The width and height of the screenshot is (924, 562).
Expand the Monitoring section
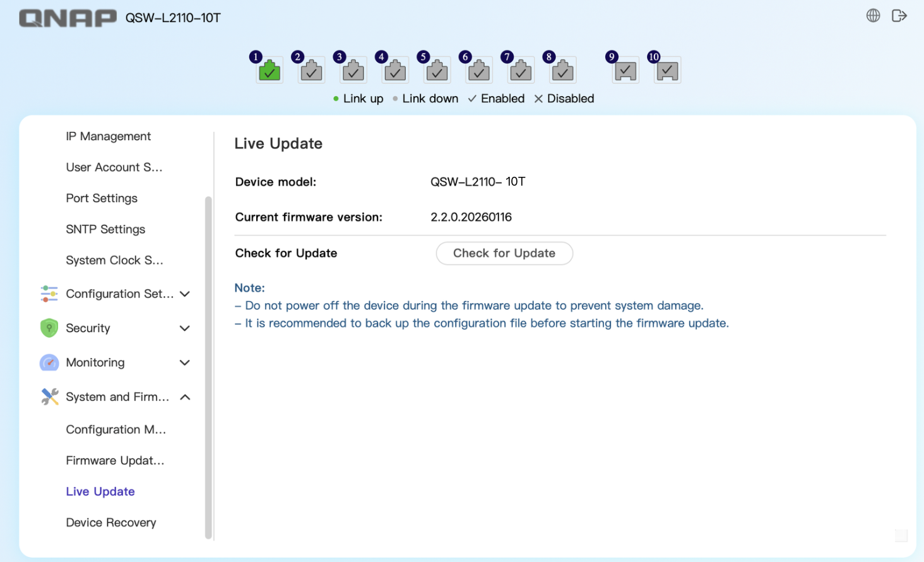(x=184, y=362)
